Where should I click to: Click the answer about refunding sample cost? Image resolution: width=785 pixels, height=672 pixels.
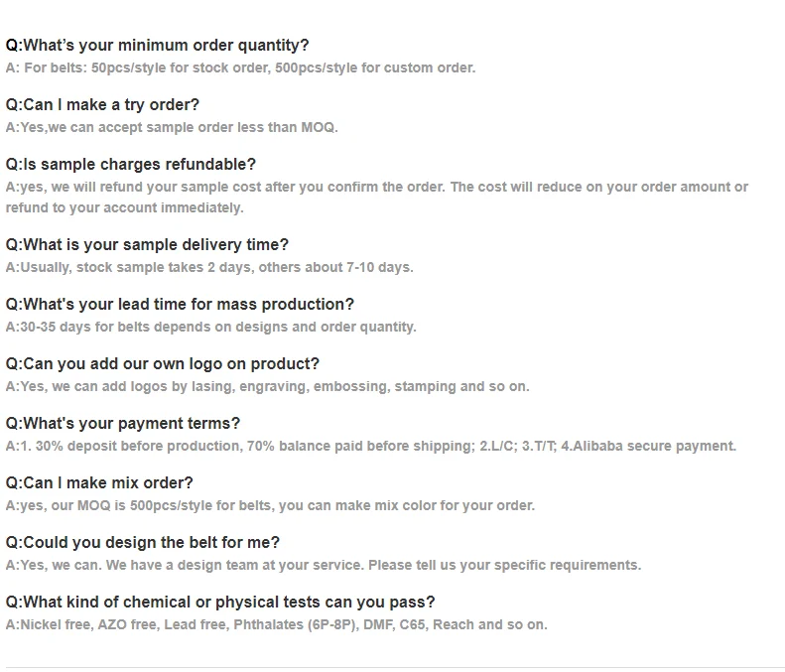(x=377, y=197)
